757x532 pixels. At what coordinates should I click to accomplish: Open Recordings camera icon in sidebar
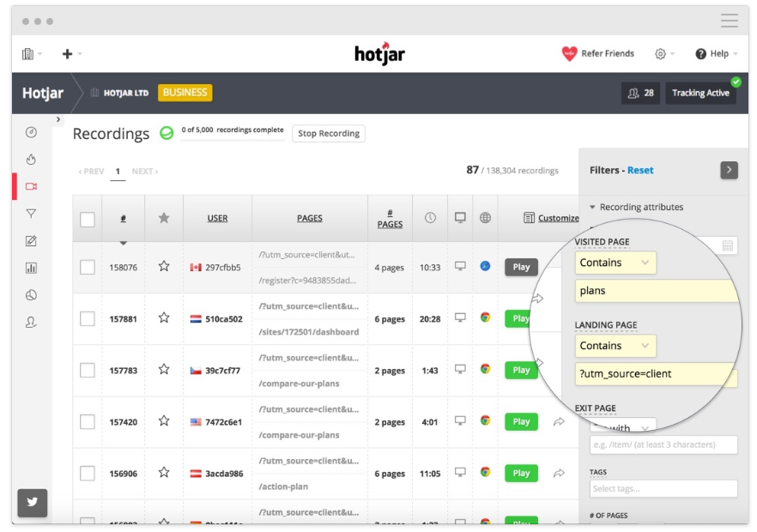click(x=32, y=186)
